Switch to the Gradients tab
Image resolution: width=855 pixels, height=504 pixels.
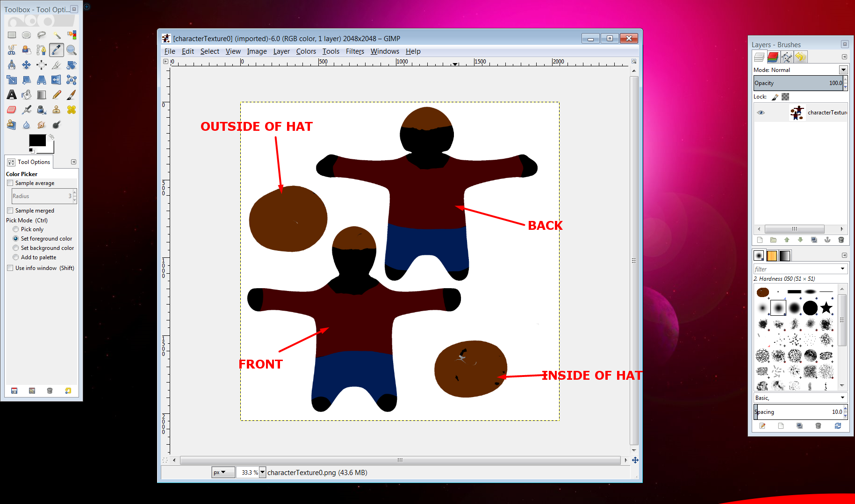pyautogui.click(x=785, y=256)
